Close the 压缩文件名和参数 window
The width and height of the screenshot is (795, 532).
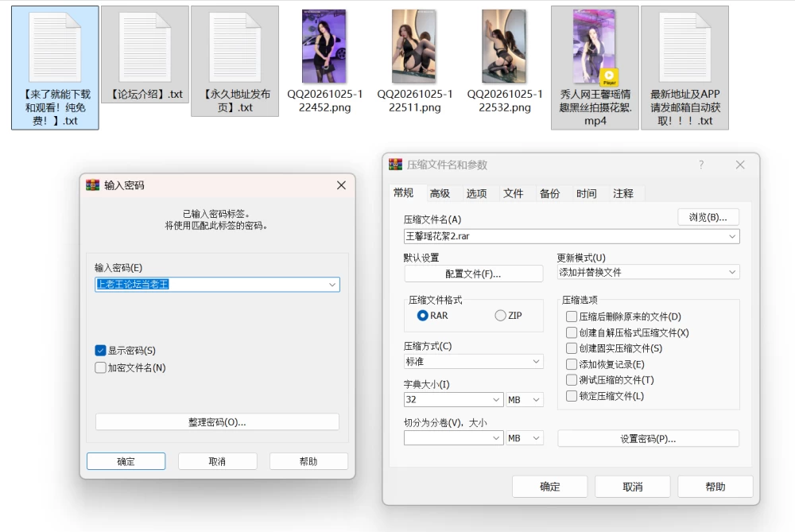point(740,165)
